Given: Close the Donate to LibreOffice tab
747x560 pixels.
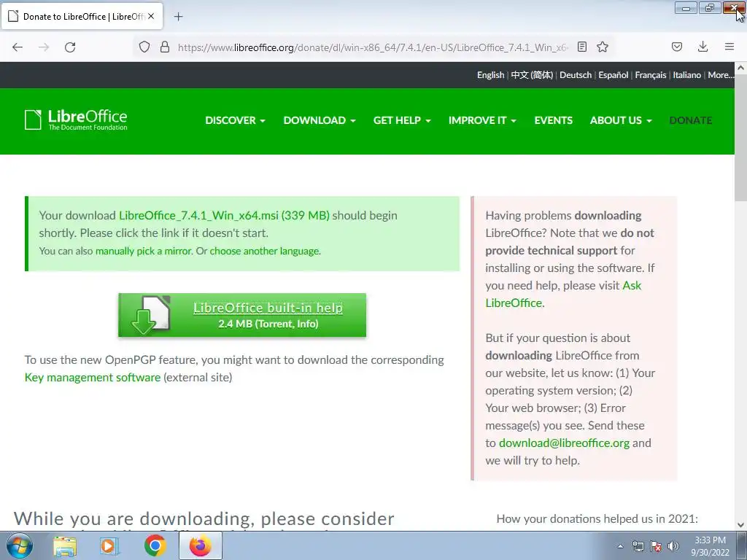Looking at the screenshot, I should tap(151, 16).
